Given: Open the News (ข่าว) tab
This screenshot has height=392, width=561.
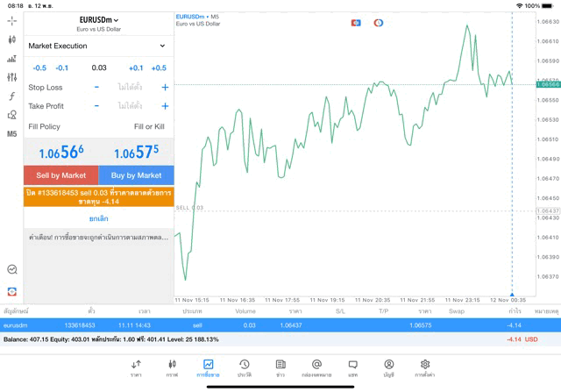Looking at the screenshot, I should 280,368.
